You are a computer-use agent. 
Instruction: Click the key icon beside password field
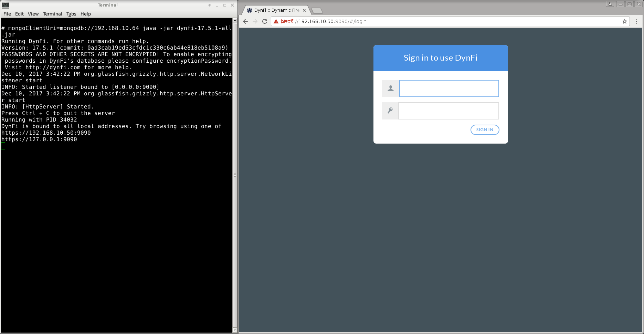(x=390, y=111)
